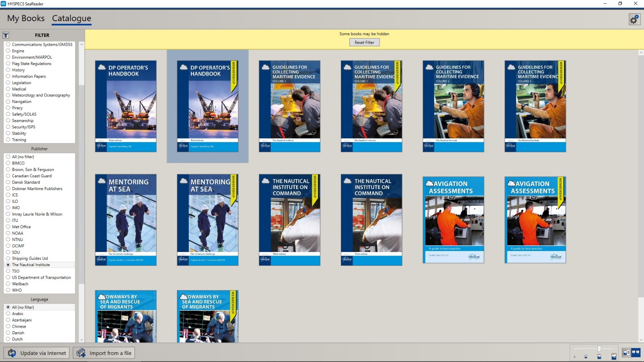Viewport: 644px width, 362px height.
Task: Select 'Dokmar Maritime Publishers' label
Action: coord(37,189)
